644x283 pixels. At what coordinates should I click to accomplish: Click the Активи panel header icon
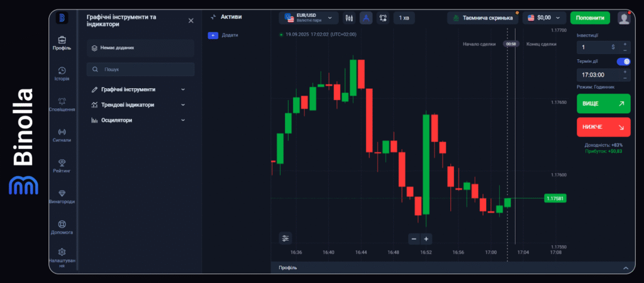coord(213,17)
